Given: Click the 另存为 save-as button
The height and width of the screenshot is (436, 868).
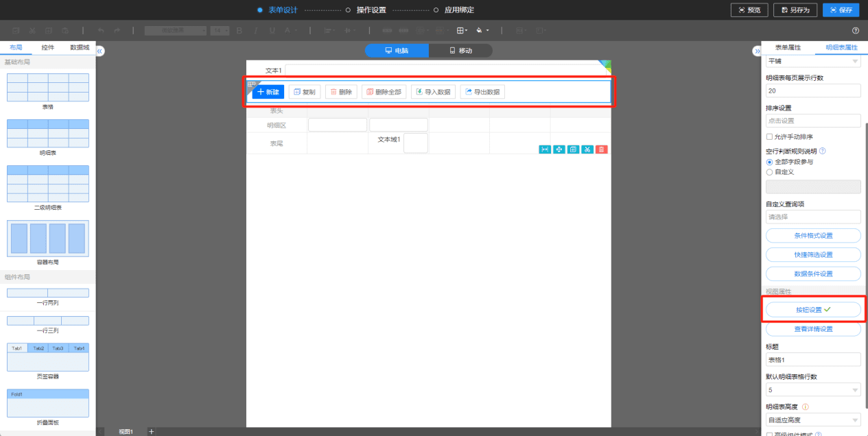Looking at the screenshot, I should [x=795, y=10].
